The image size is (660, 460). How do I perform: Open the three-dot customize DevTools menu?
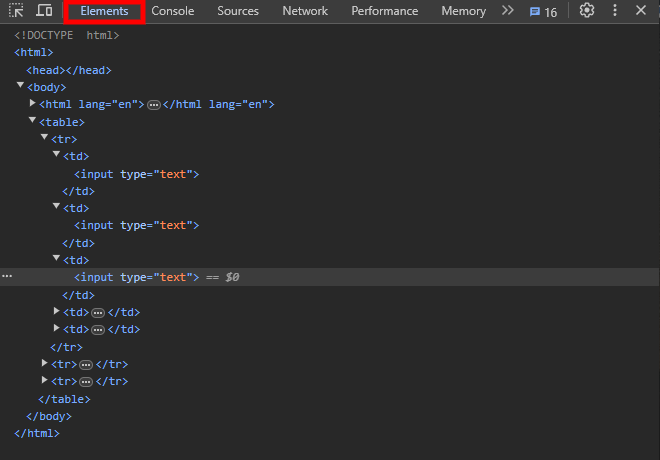[x=615, y=11]
